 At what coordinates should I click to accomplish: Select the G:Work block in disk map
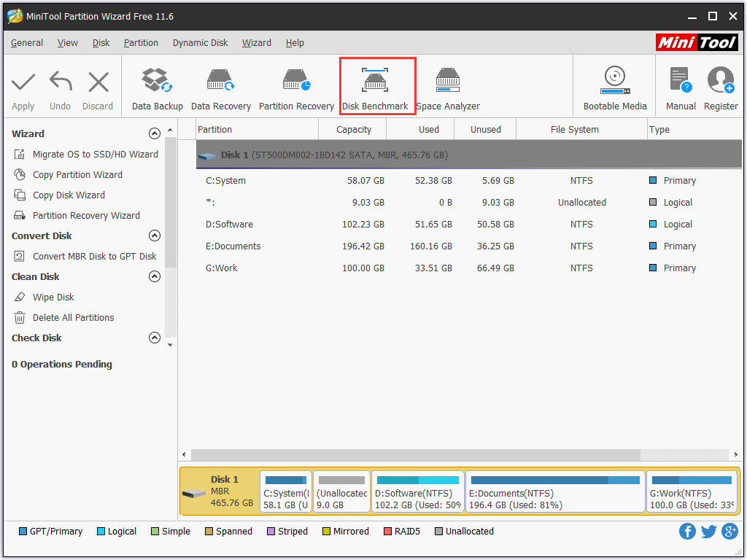coord(692,491)
